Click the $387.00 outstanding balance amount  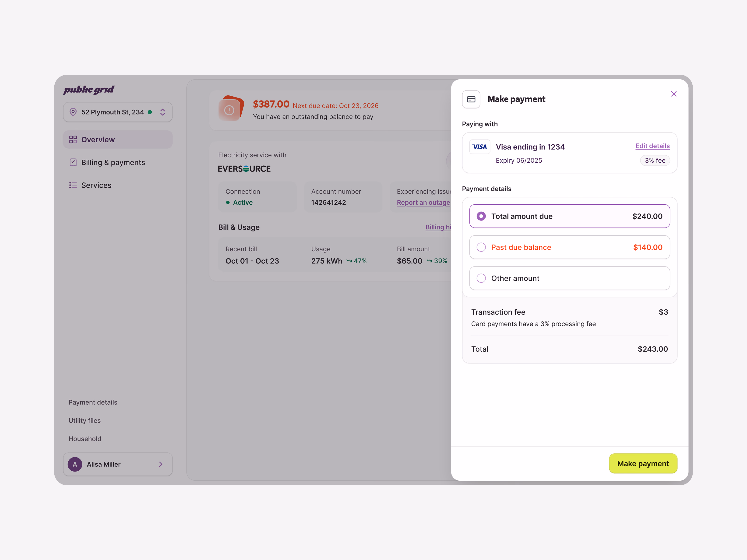[x=271, y=104]
